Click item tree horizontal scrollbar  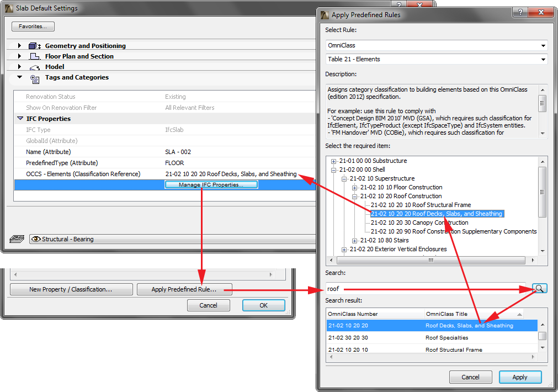pos(432,260)
